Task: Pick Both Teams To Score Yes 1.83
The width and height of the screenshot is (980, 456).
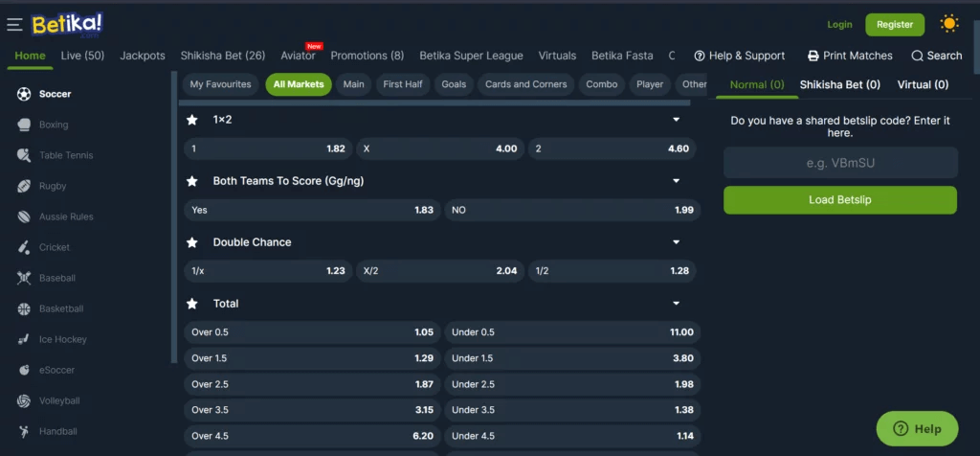Action: click(x=313, y=210)
